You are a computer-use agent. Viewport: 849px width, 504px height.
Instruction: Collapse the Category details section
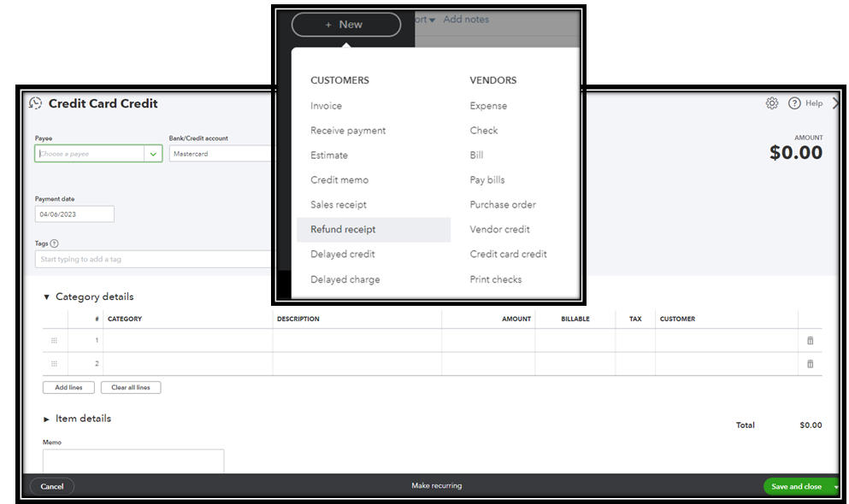(x=46, y=297)
